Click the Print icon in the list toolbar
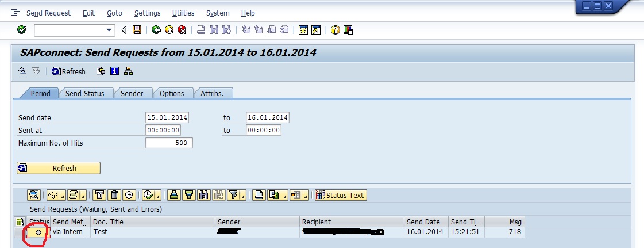The height and width of the screenshot is (248, 644). click(x=259, y=195)
